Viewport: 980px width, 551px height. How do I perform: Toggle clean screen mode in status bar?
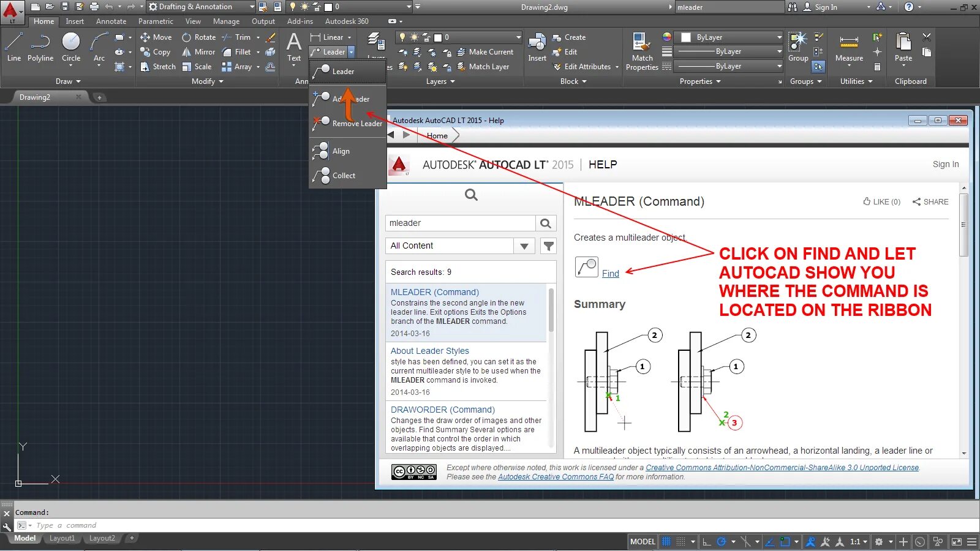point(956,542)
